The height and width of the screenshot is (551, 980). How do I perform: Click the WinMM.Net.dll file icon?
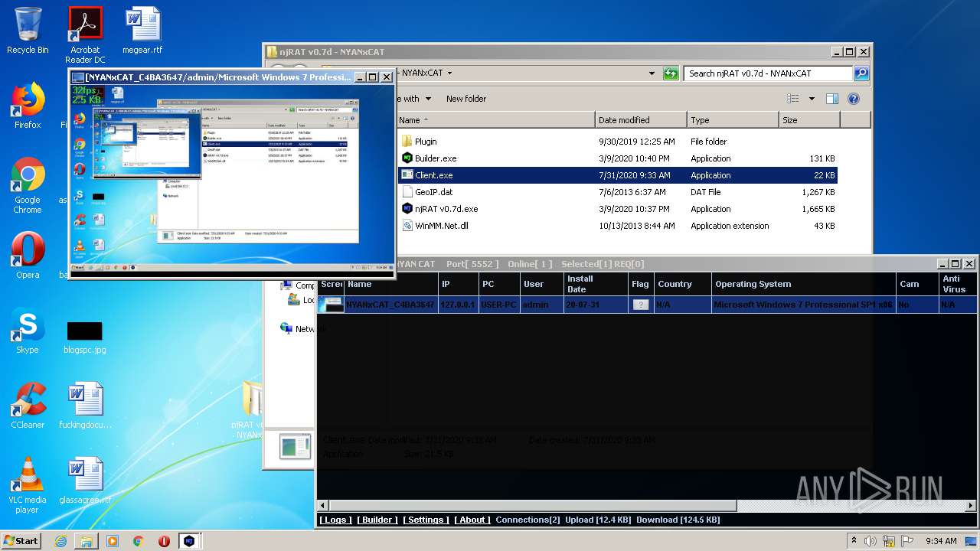click(407, 226)
